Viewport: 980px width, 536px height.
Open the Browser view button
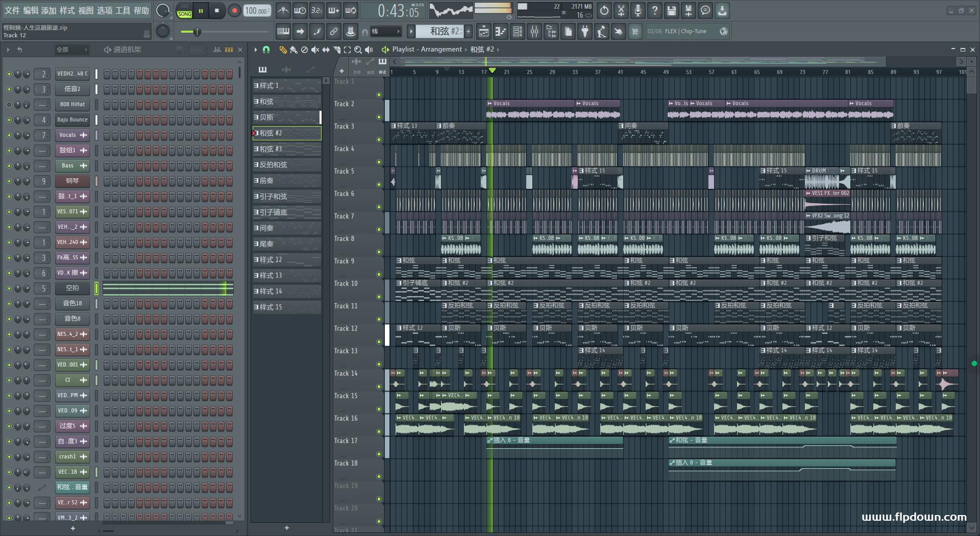click(x=551, y=32)
